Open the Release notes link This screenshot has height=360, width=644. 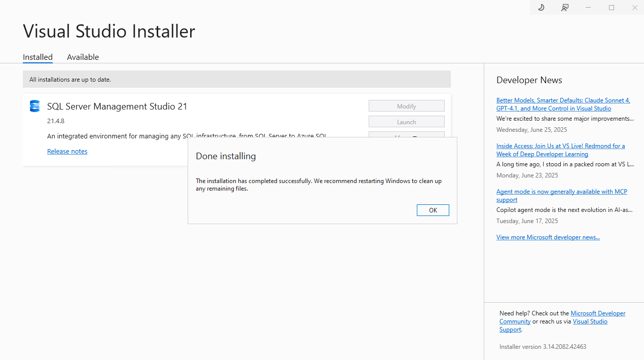(67, 151)
